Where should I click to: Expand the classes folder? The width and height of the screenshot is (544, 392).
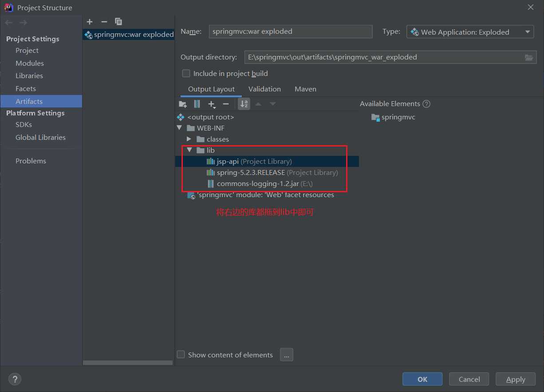pos(189,139)
